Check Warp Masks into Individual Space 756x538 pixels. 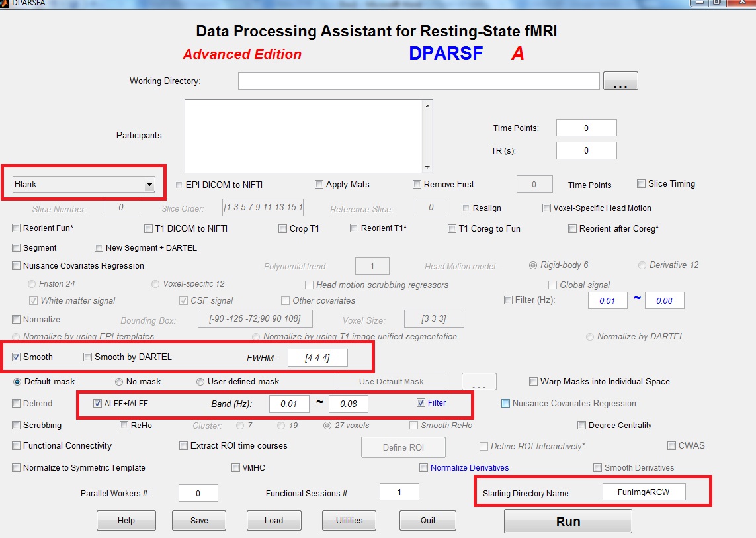coord(533,381)
